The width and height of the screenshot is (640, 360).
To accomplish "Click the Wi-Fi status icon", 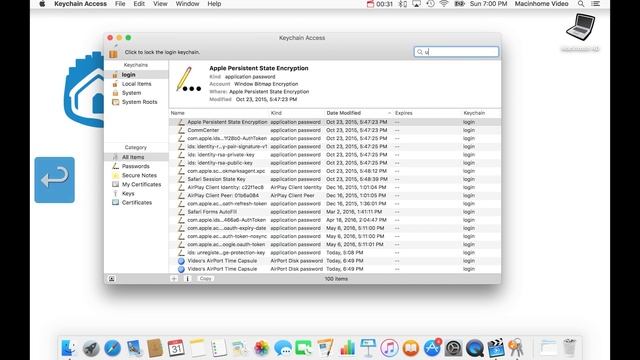I will [444, 4].
